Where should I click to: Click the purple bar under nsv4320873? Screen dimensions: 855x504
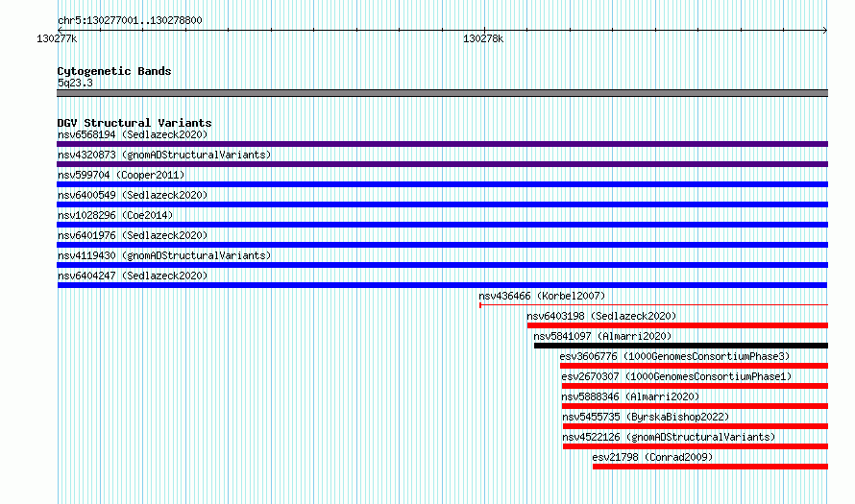pos(442,164)
